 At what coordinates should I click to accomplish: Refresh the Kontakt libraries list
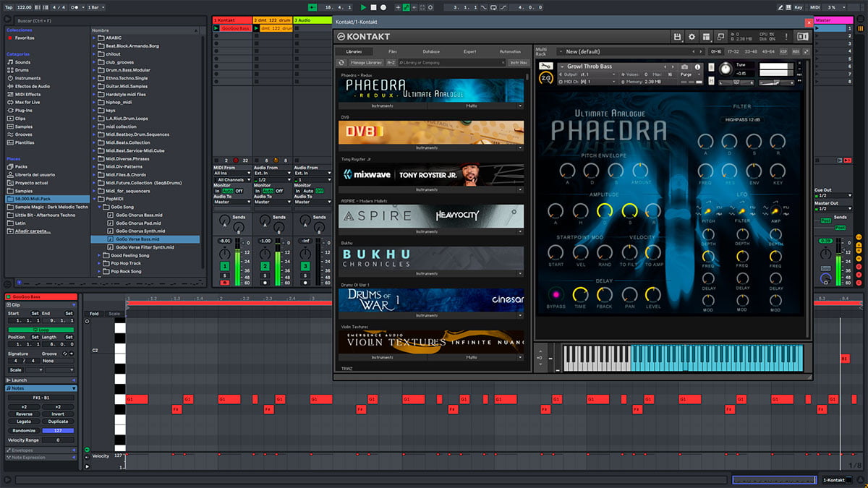point(341,63)
